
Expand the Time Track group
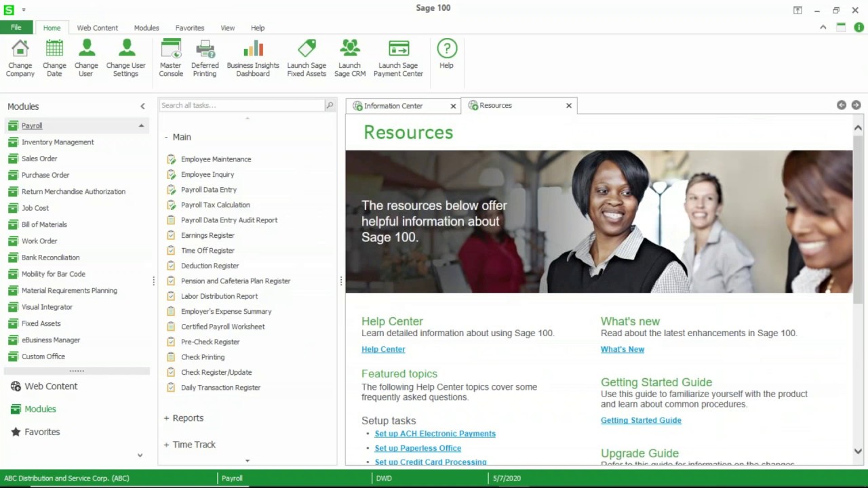coord(166,445)
